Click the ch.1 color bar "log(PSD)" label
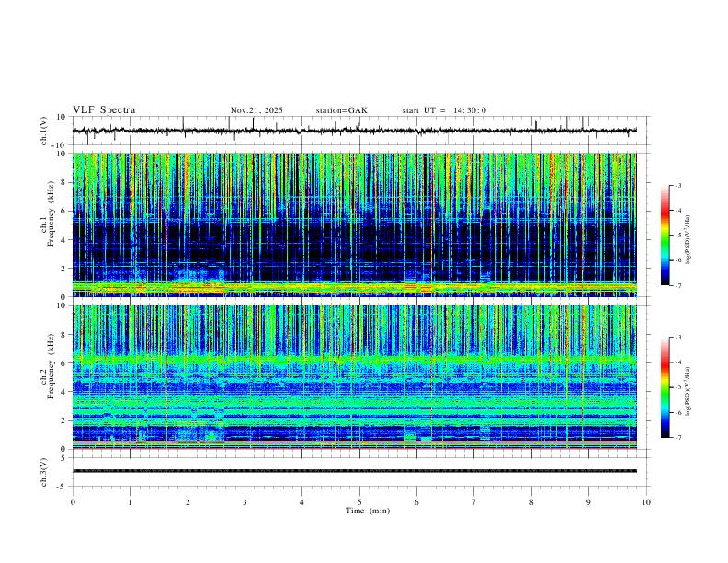Screen dimensions: 728x563 point(688,239)
